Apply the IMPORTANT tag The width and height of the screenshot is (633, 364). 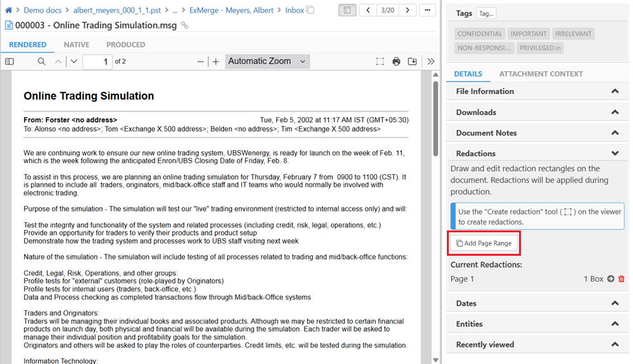[x=529, y=34]
